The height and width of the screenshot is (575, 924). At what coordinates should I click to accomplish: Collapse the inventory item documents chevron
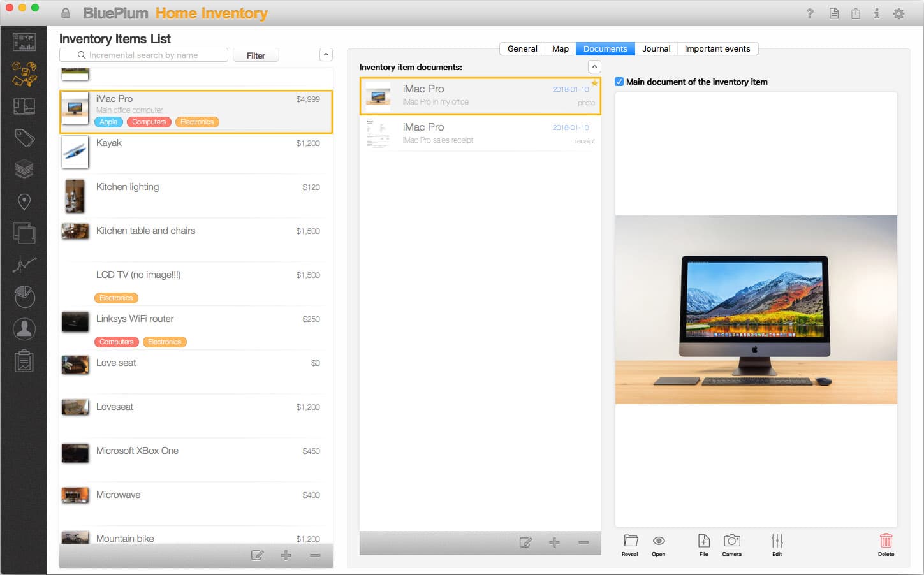click(x=594, y=66)
